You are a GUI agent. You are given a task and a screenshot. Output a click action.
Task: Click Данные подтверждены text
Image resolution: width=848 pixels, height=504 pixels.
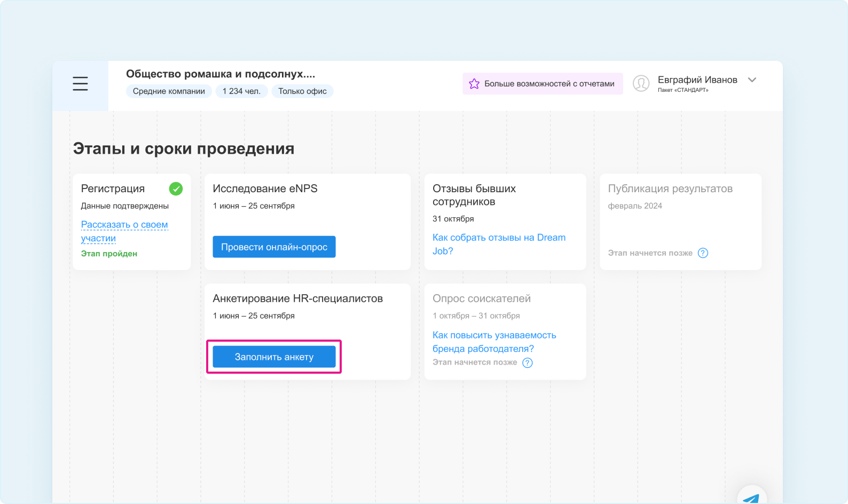124,206
